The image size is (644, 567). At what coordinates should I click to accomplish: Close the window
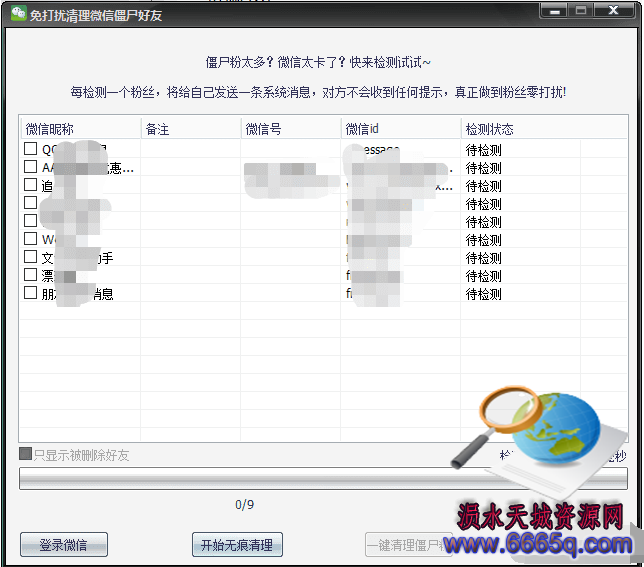[613, 11]
